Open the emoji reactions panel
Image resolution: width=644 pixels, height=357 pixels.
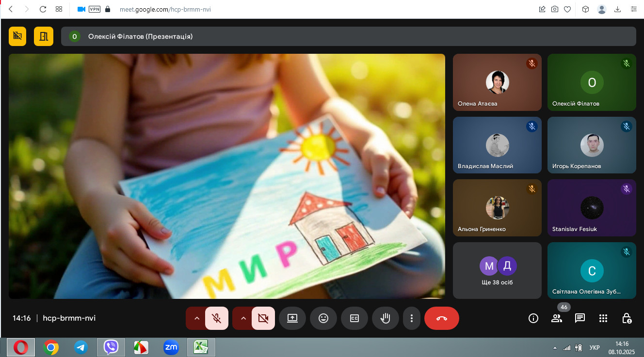323,318
